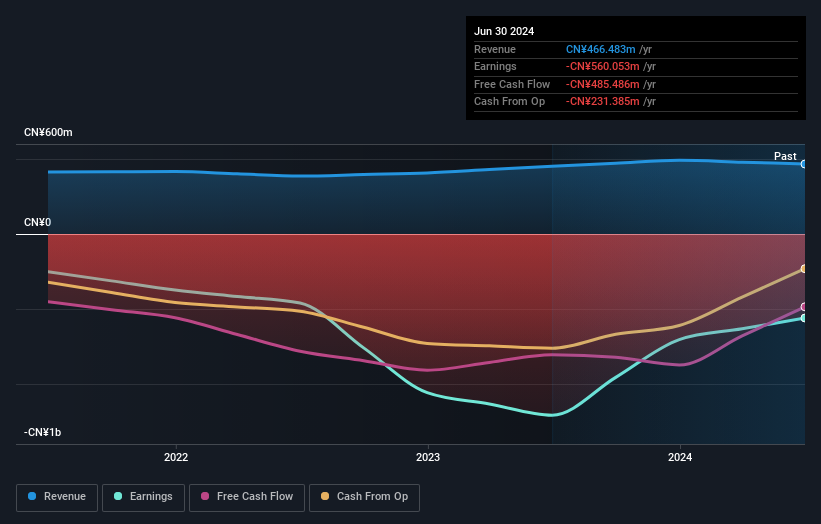Click the teal Earnings legend dot

coord(118,496)
